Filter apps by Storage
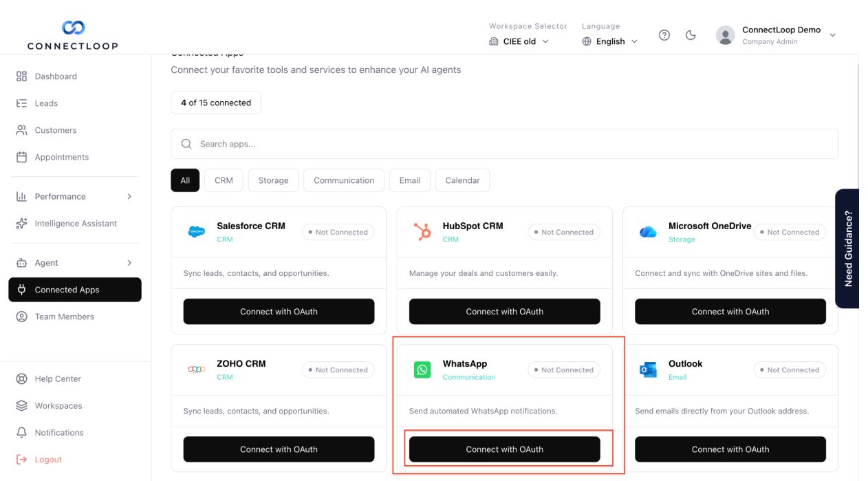Screen dimensions: 868x481 click(273, 180)
